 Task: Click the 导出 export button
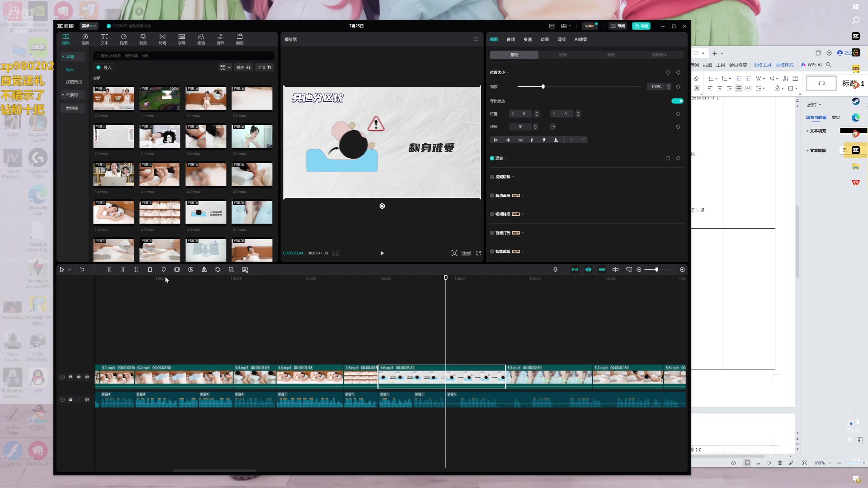pos(641,26)
